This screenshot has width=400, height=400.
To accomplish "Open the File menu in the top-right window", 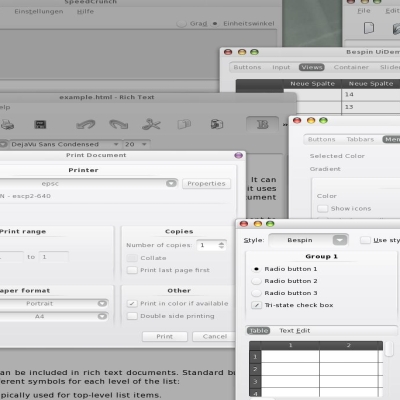I will pyautogui.click(x=364, y=11).
